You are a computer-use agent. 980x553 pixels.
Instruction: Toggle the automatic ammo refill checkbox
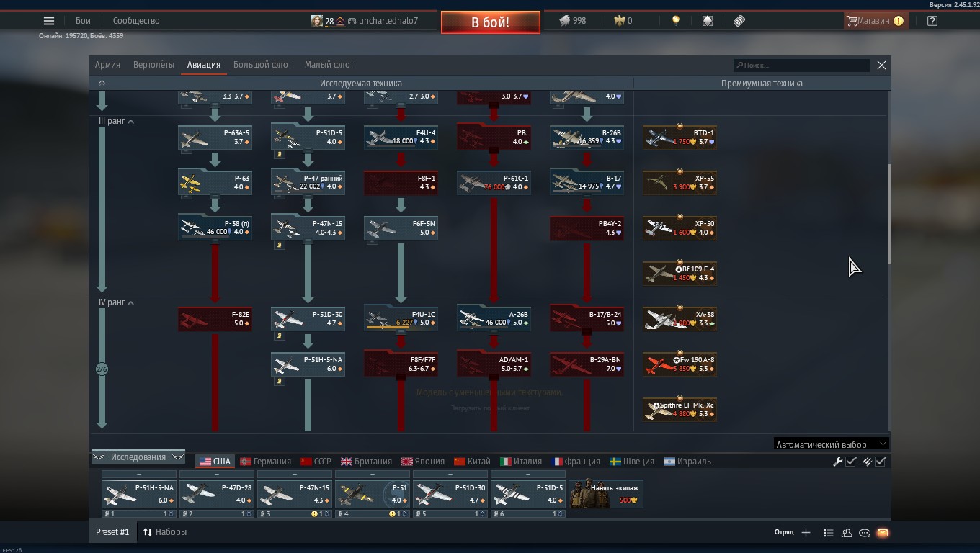(x=881, y=462)
